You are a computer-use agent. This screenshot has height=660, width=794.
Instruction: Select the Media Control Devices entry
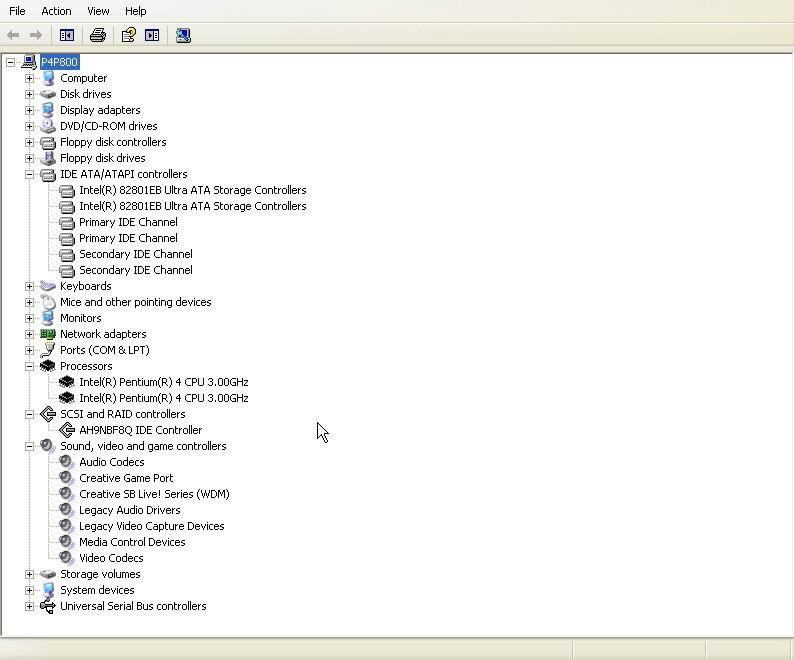click(132, 542)
